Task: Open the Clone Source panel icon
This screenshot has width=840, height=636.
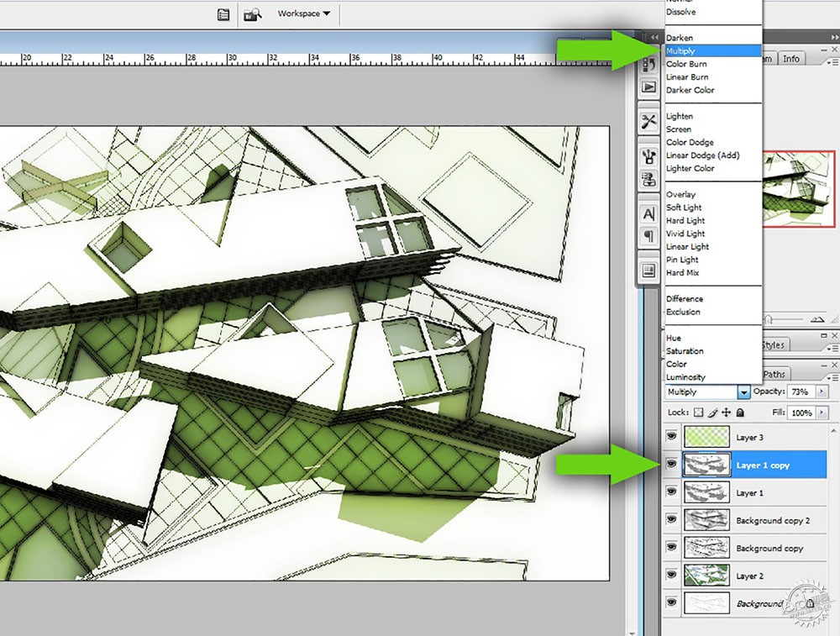Action: pos(648,179)
